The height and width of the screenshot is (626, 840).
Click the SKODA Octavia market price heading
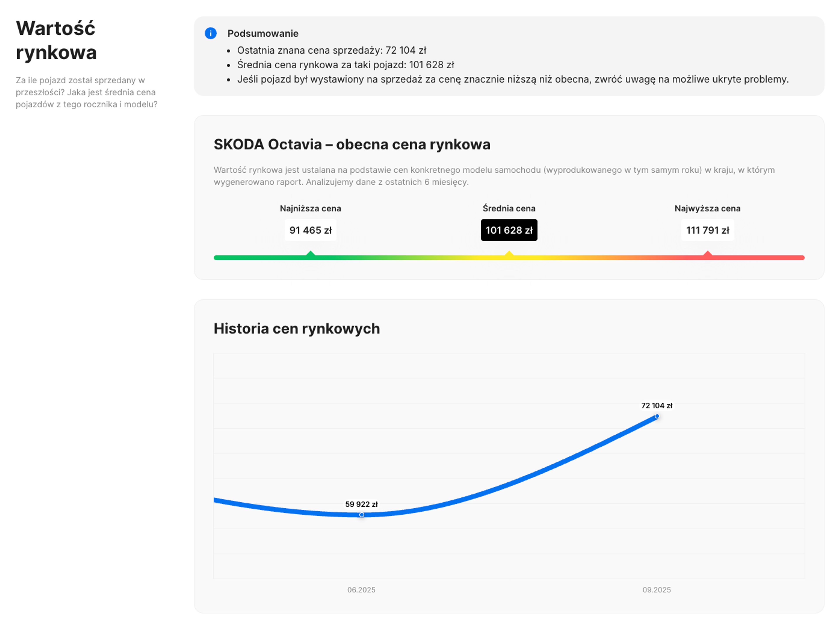coord(352,144)
